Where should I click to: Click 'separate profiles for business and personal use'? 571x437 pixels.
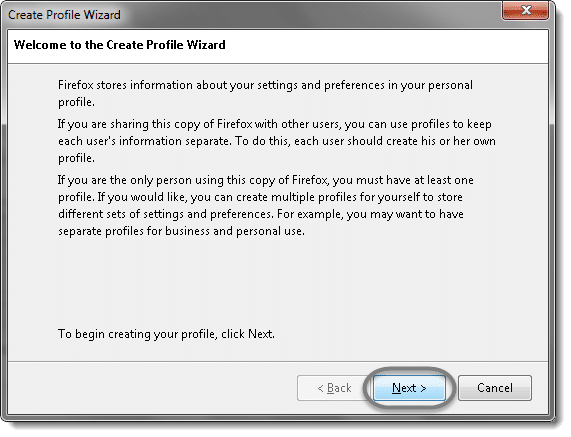[181, 231]
